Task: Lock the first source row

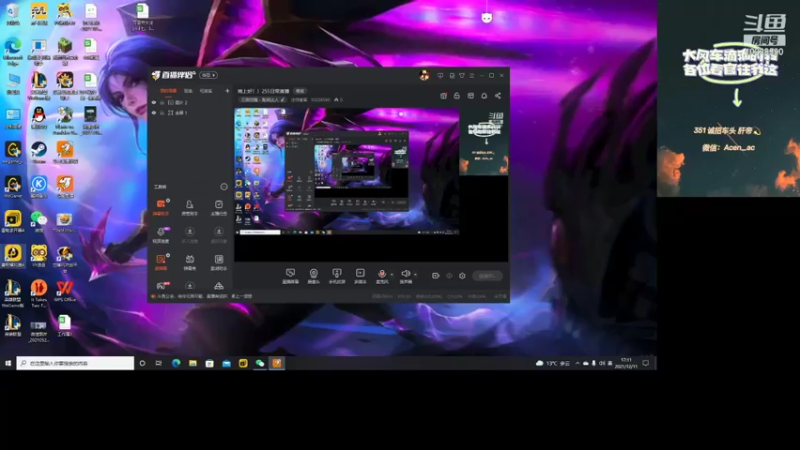Action: tap(162, 103)
